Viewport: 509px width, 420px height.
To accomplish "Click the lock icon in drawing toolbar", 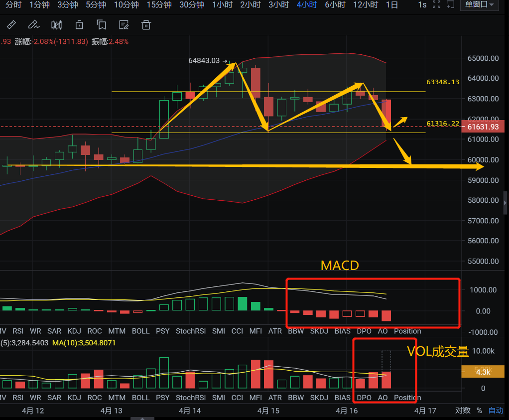I will pyautogui.click(x=79, y=25).
